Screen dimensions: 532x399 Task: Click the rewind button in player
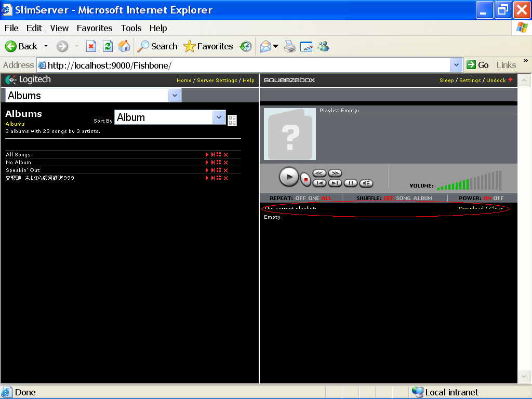[319, 173]
